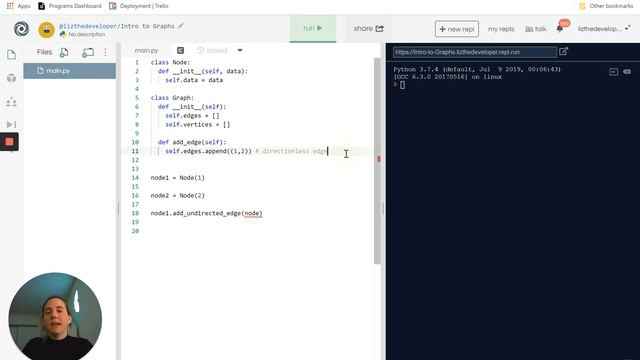Open the talk page
This screenshot has width=640, height=360.
coord(536,29)
